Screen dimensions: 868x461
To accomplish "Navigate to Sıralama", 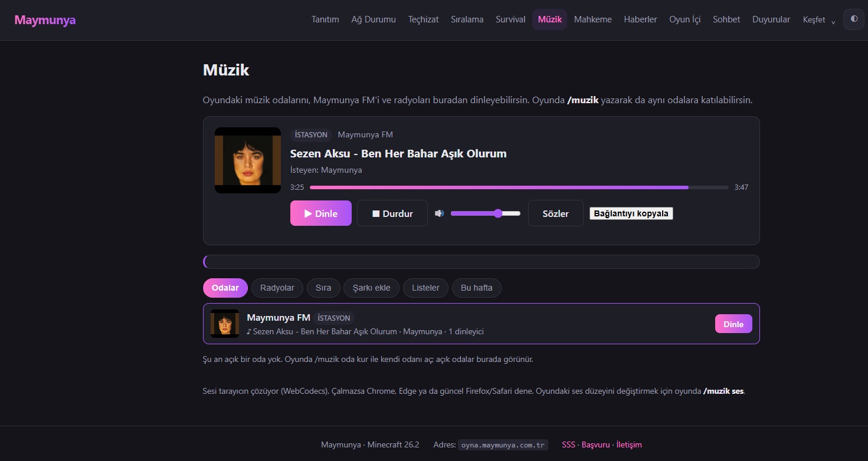I will click(x=467, y=19).
